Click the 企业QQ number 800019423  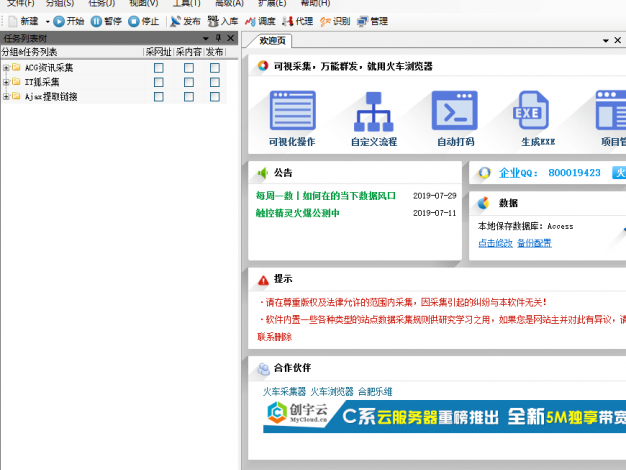[574, 173]
